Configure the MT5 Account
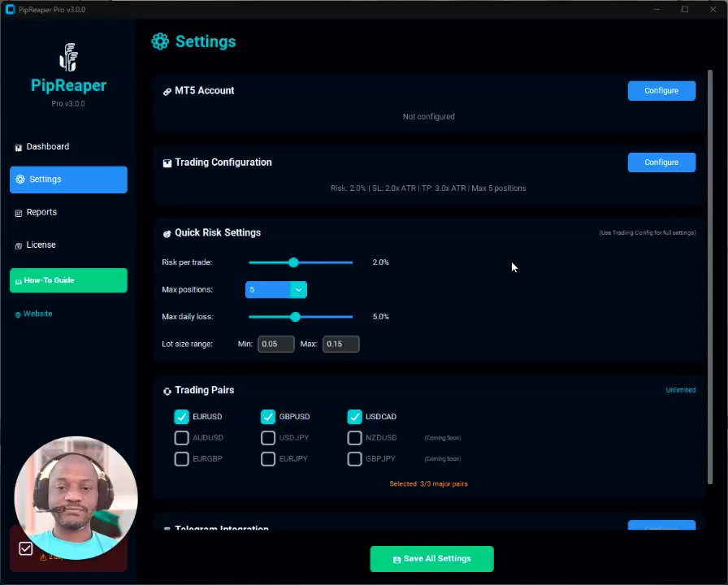 click(x=661, y=90)
